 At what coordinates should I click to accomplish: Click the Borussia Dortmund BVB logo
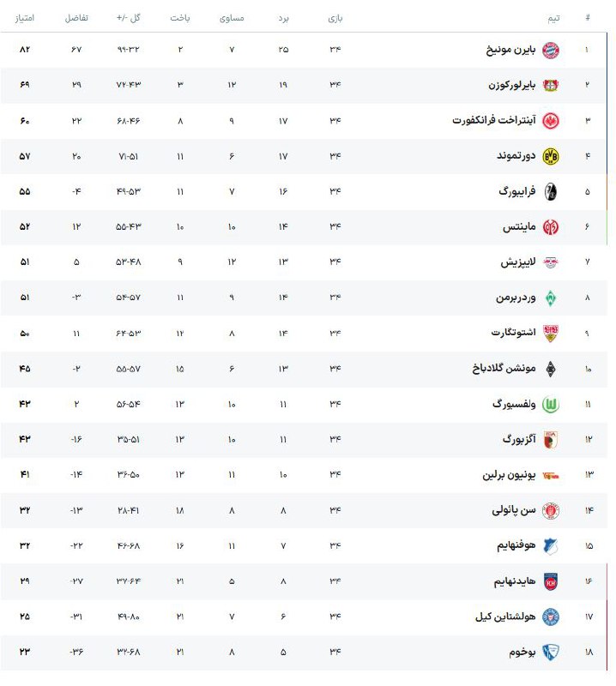551,156
